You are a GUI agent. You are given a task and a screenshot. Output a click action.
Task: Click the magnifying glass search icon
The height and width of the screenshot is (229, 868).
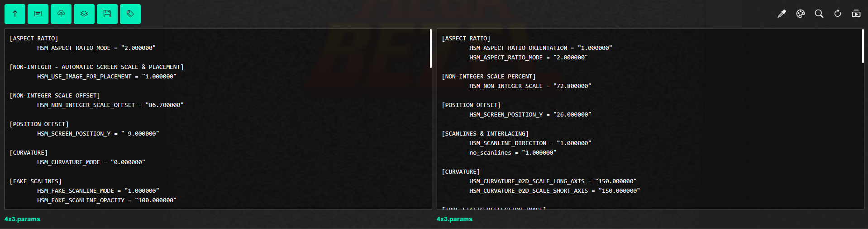pos(819,14)
